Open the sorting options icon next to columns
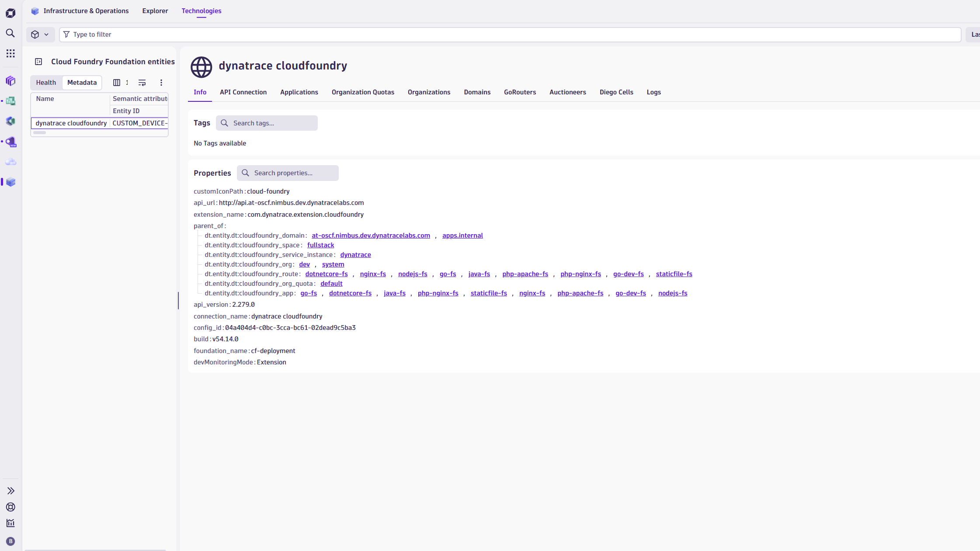980x551 pixels. [x=142, y=82]
